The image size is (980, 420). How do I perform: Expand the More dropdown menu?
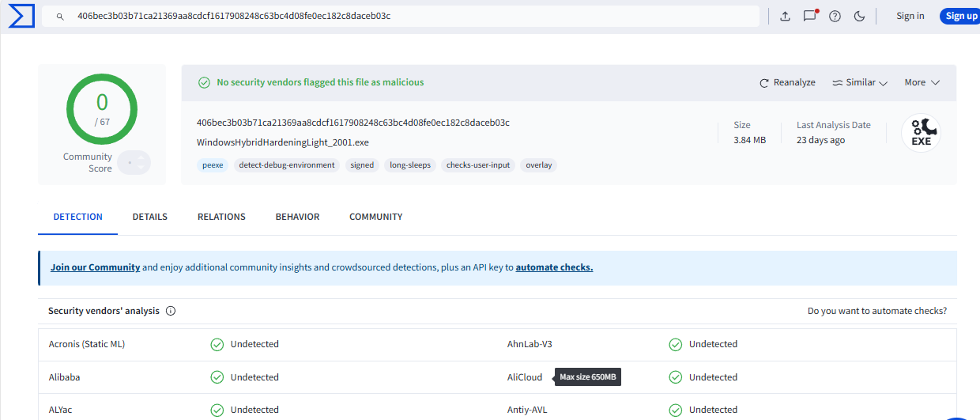coord(922,82)
